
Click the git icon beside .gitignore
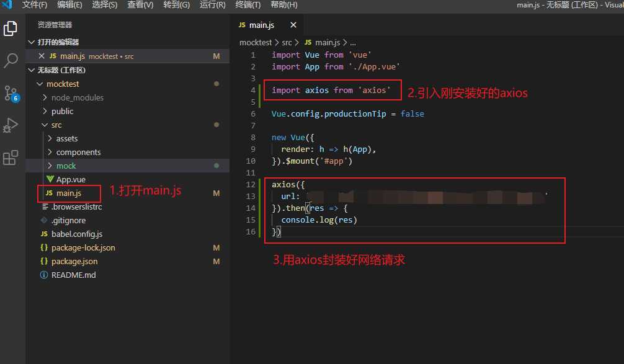click(x=44, y=220)
